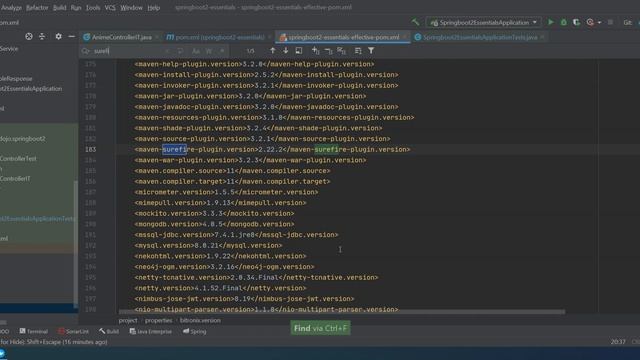Open the find filter funnel icon
Image resolution: width=640 pixels, height=360 pixels.
[371, 51]
